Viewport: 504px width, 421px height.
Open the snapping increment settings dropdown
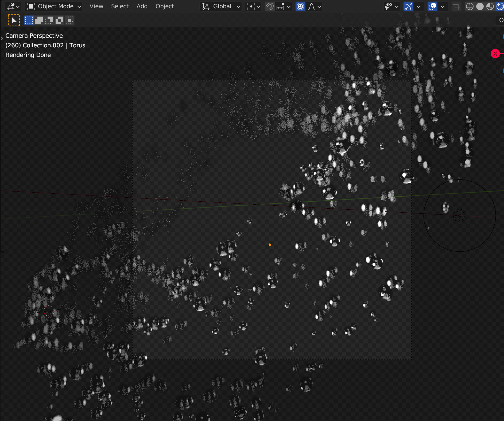pyautogui.click(x=284, y=6)
